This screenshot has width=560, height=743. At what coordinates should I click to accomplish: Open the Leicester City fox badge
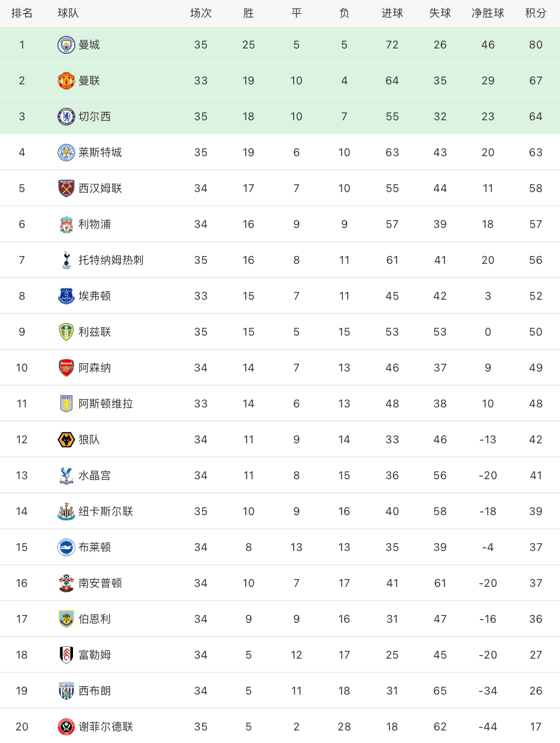66,153
